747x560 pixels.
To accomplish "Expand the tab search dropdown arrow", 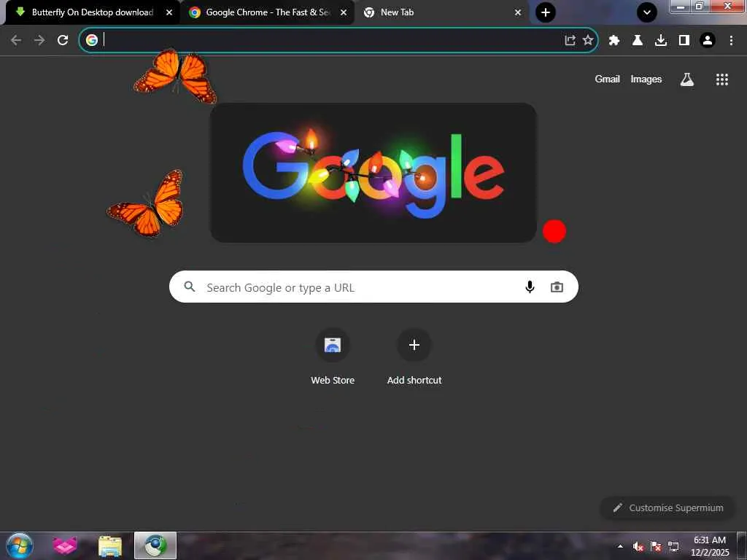I will 647,12.
